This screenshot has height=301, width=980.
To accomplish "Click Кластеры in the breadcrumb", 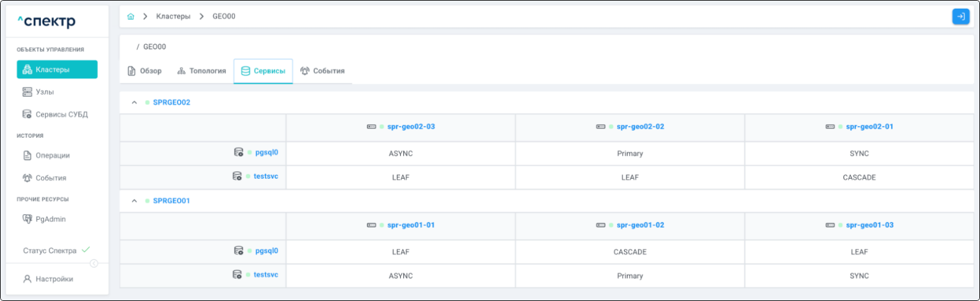I will [173, 17].
